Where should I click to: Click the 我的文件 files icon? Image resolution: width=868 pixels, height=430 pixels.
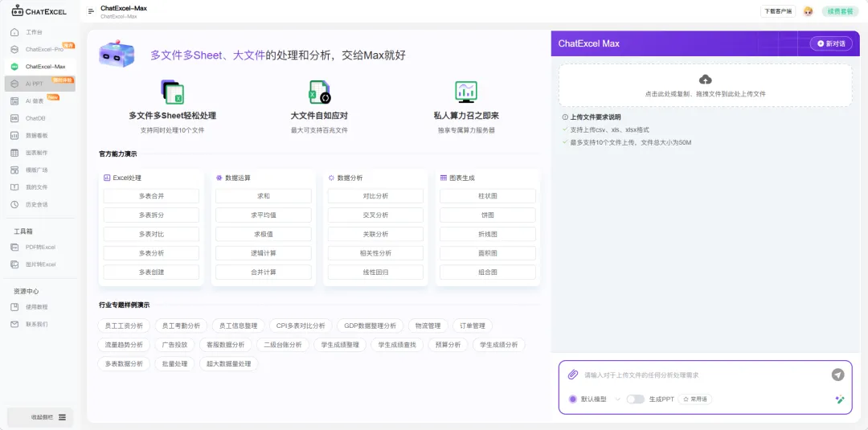[15, 187]
